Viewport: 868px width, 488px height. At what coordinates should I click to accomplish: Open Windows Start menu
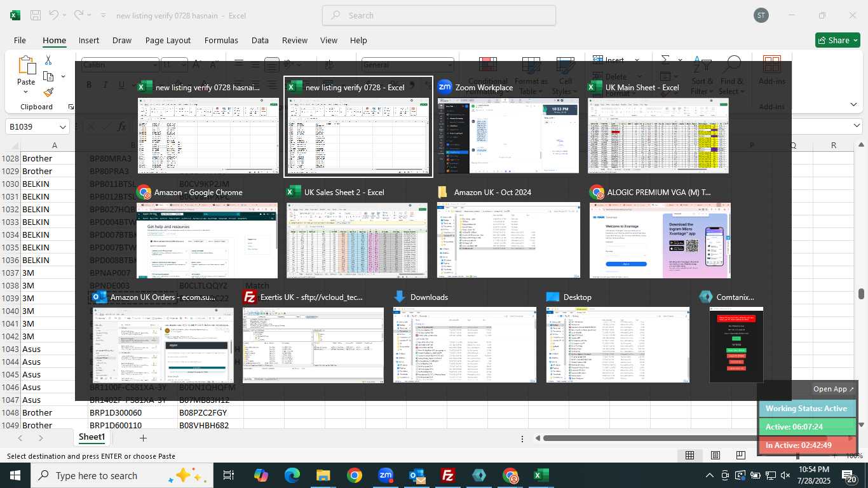(x=15, y=475)
